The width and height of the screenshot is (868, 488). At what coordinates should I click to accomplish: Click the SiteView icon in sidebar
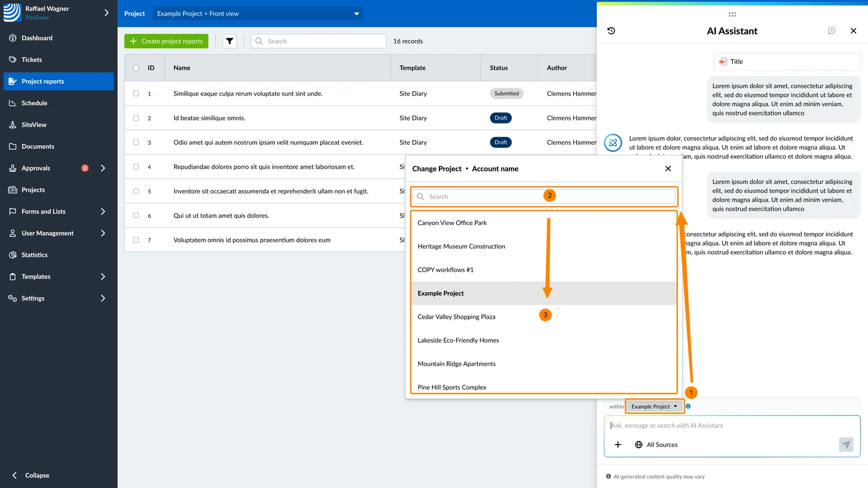coord(12,125)
